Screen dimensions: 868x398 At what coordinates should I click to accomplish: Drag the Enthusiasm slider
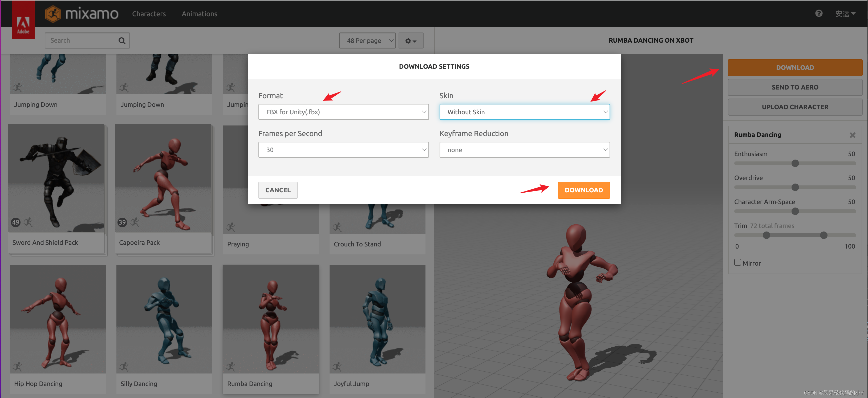tap(795, 164)
